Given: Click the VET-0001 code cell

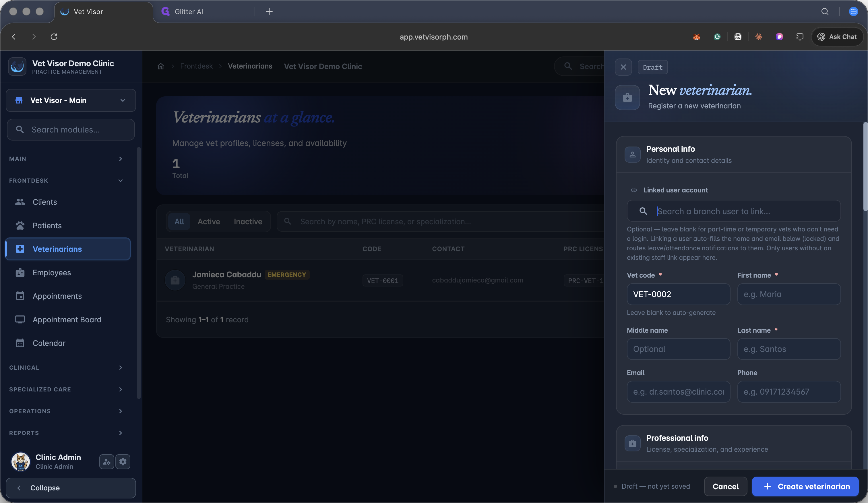Looking at the screenshot, I should [x=382, y=280].
